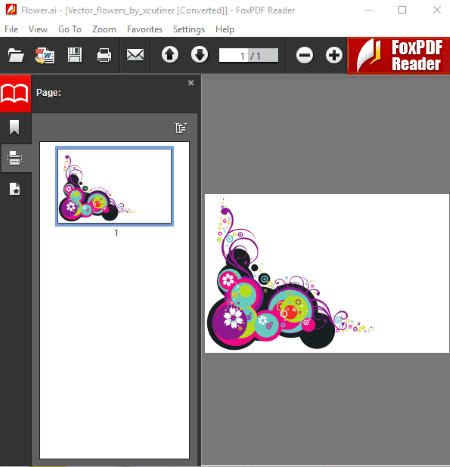Zoom in with the plus button
This screenshot has width=450, height=467.
pos(334,55)
